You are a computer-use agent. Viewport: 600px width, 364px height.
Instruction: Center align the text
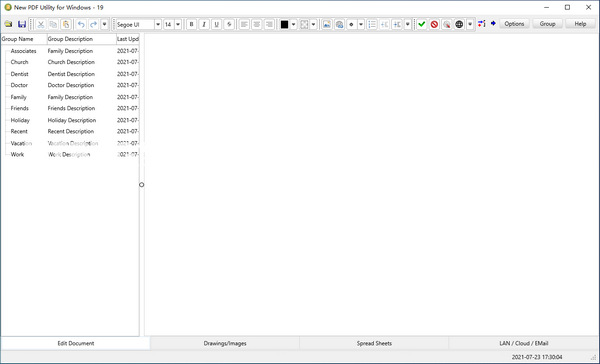pos(257,24)
